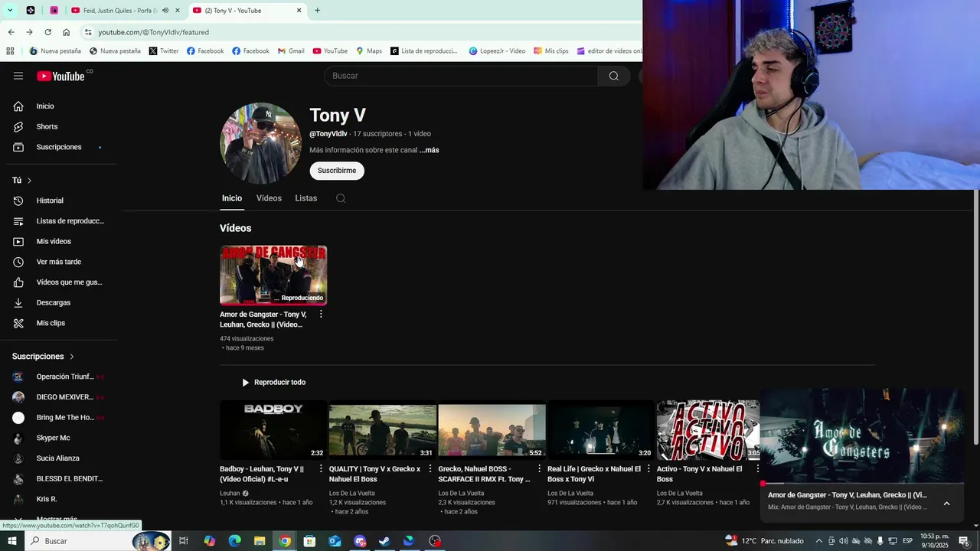The width and height of the screenshot is (980, 551).
Task: Click the search magnifier button
Action: tap(614, 76)
